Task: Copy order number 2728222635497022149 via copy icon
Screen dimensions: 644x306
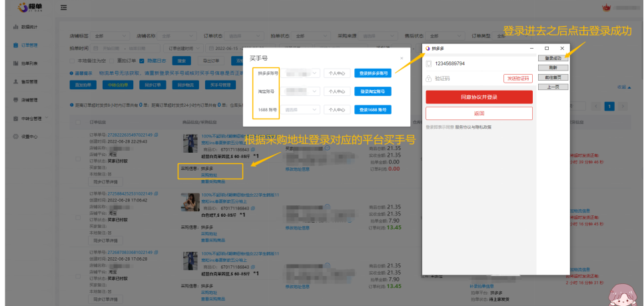Action: coord(156,135)
